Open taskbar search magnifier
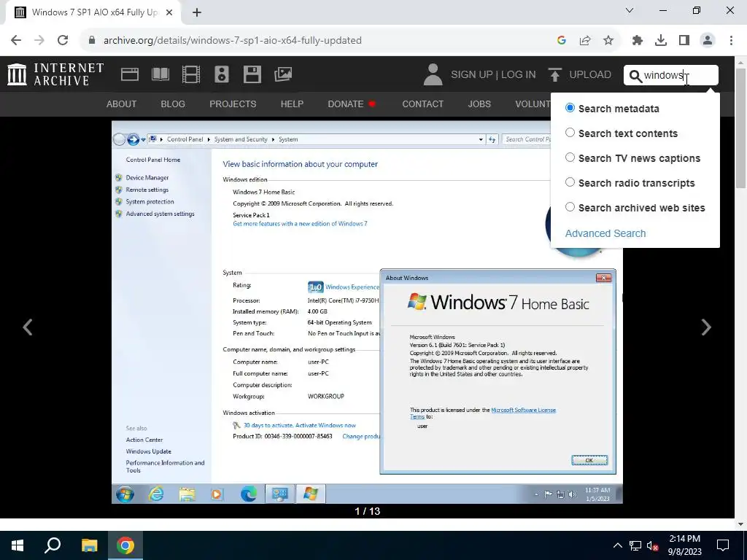The image size is (747, 560). (x=53, y=545)
